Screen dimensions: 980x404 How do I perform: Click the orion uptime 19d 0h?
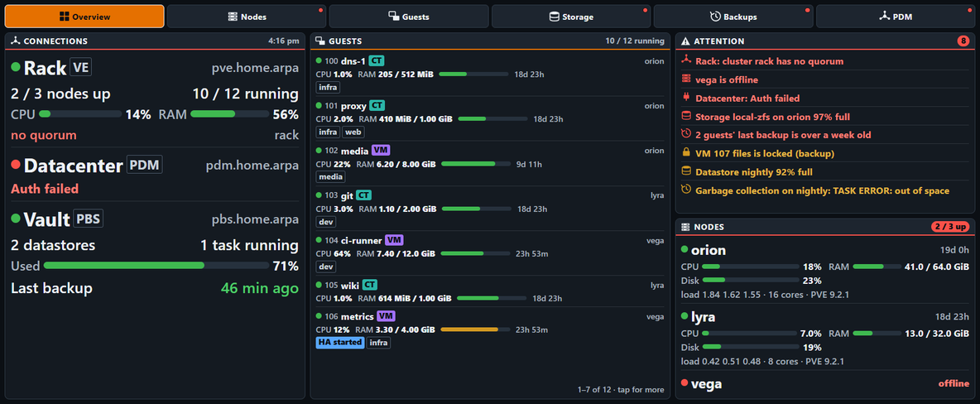[x=956, y=250]
